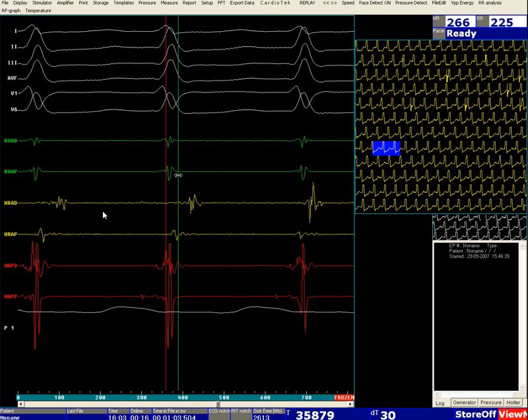Viewport: 528px width, 420px height.
Task: Click the INT notch status field
Action: (x=241, y=415)
